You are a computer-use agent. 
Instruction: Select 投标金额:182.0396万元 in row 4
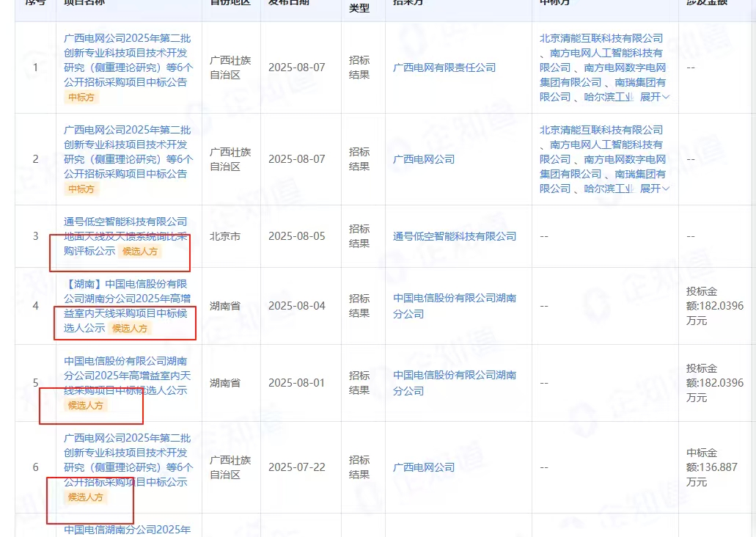pyautogui.click(x=714, y=306)
